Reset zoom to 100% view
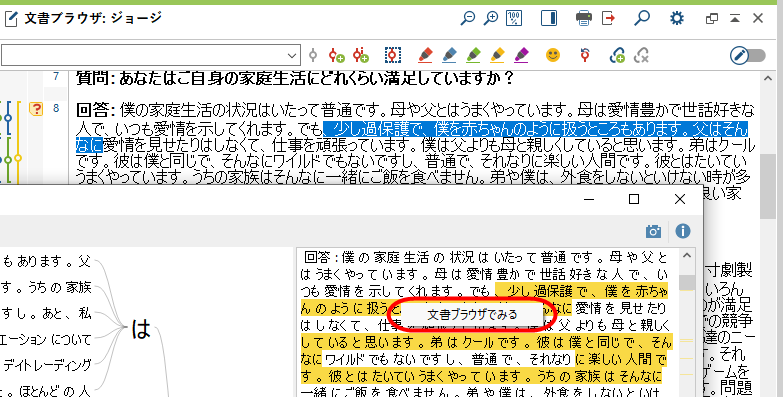This screenshot has width=783, height=397. coord(514,18)
